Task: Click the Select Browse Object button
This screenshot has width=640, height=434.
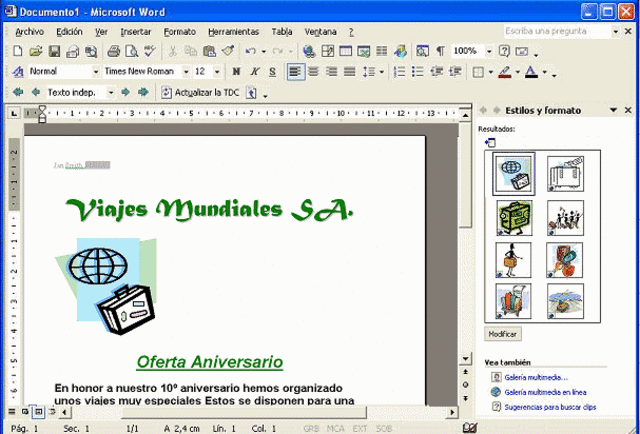Action: 465,384
